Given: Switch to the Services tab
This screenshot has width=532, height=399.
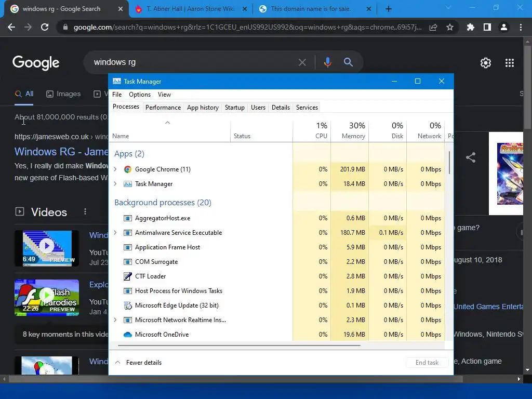Looking at the screenshot, I should click(x=307, y=107).
